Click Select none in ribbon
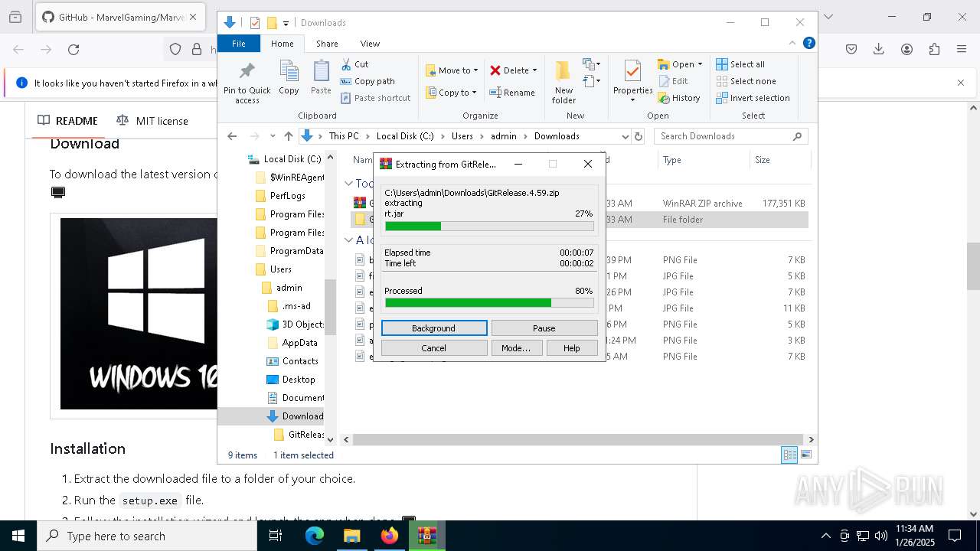Image resolution: width=980 pixels, height=551 pixels. 746,81
